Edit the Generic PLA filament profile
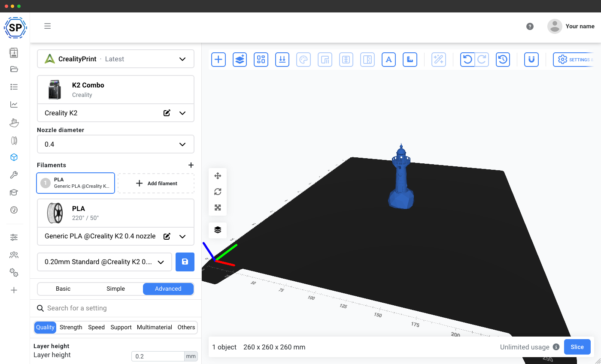This screenshot has width=601, height=364. click(x=167, y=236)
